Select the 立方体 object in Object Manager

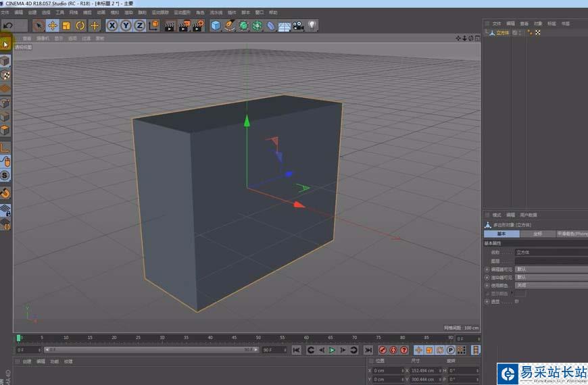(502, 32)
